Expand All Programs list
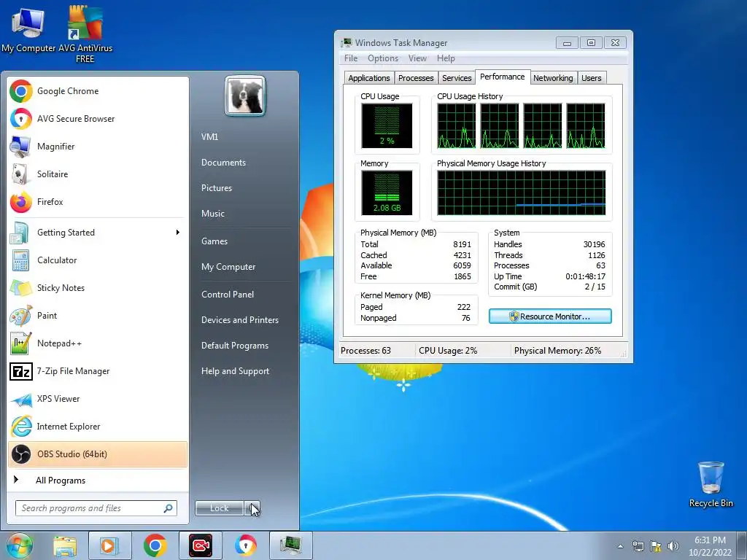The image size is (747, 560). point(98,481)
